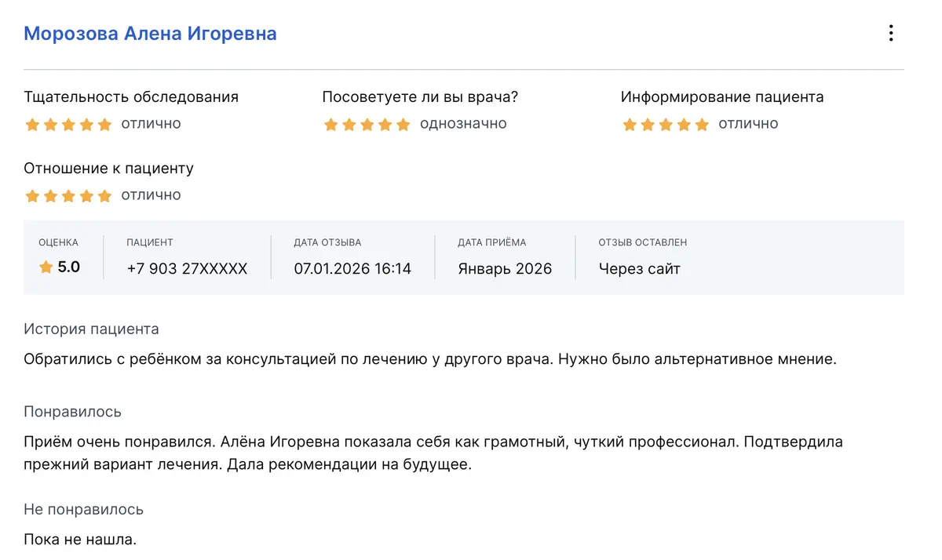This screenshot has height=560, width=942.
Task: Click the patient phone number +7 903 27XXXXX
Action: coord(187,268)
